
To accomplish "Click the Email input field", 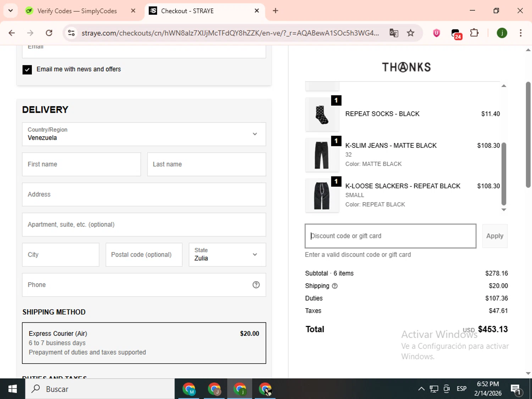I will 144,51.
